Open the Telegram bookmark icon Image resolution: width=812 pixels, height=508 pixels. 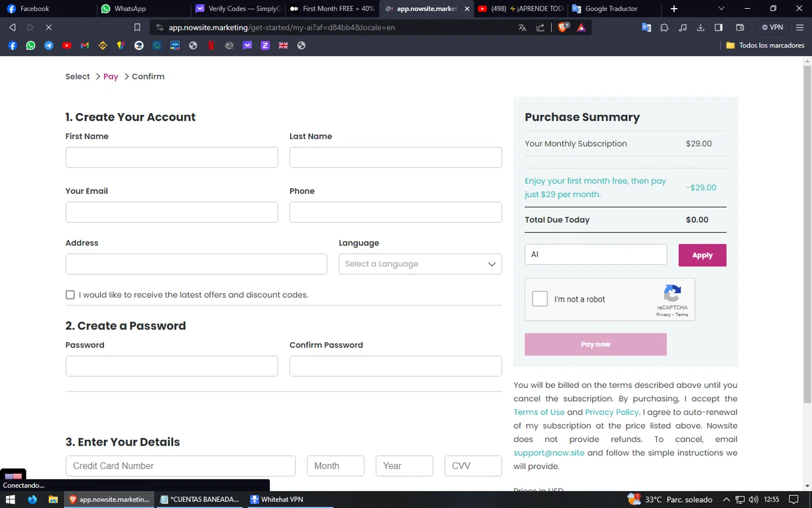click(49, 45)
